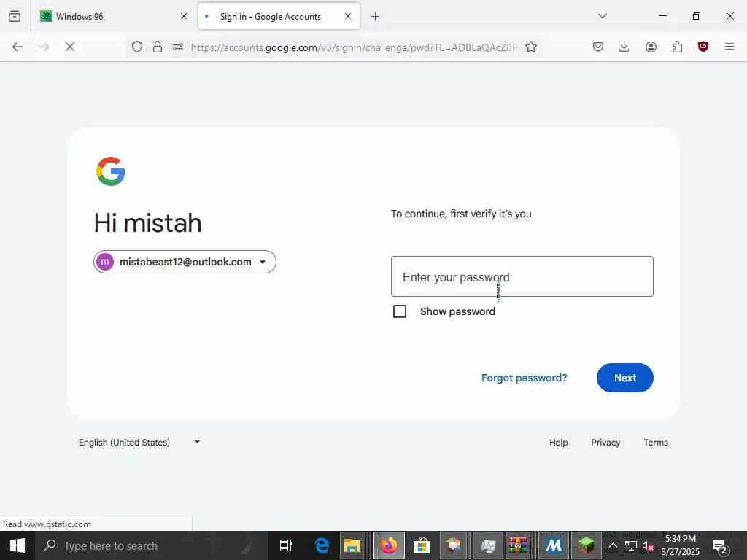Expand the list all tabs chevron
The height and width of the screenshot is (560, 747).
point(603,16)
